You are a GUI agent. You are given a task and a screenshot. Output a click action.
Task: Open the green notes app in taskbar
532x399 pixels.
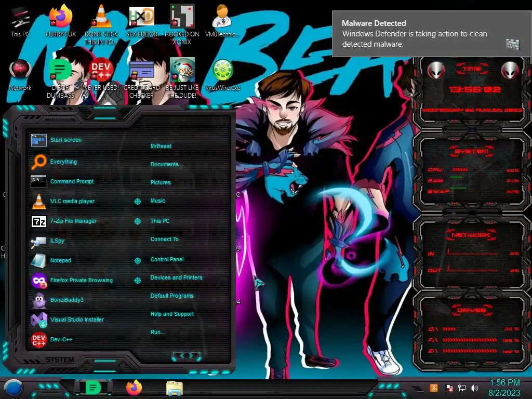point(93,388)
